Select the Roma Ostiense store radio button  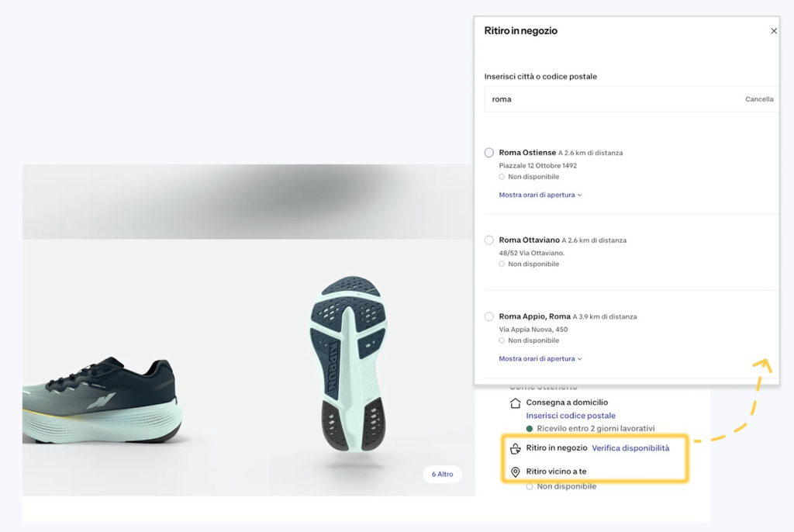coord(488,153)
